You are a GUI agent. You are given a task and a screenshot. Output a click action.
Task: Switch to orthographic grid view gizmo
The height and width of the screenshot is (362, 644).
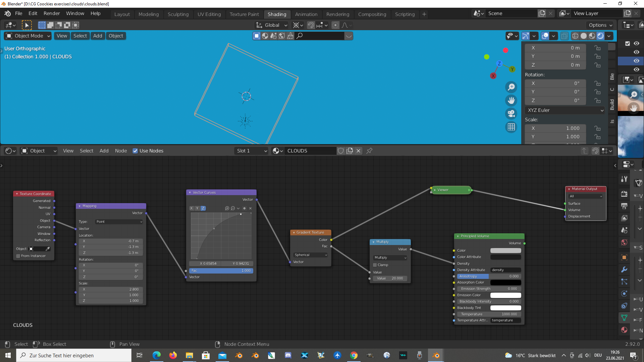coord(511,127)
